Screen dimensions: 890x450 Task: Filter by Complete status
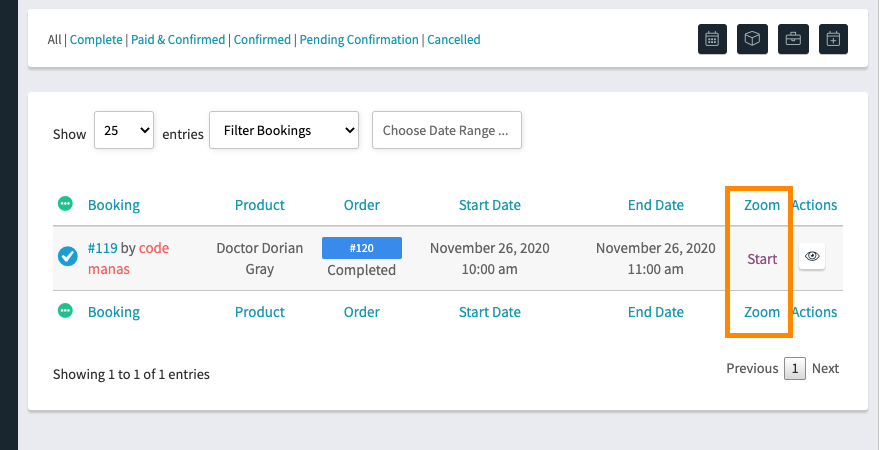tap(96, 40)
